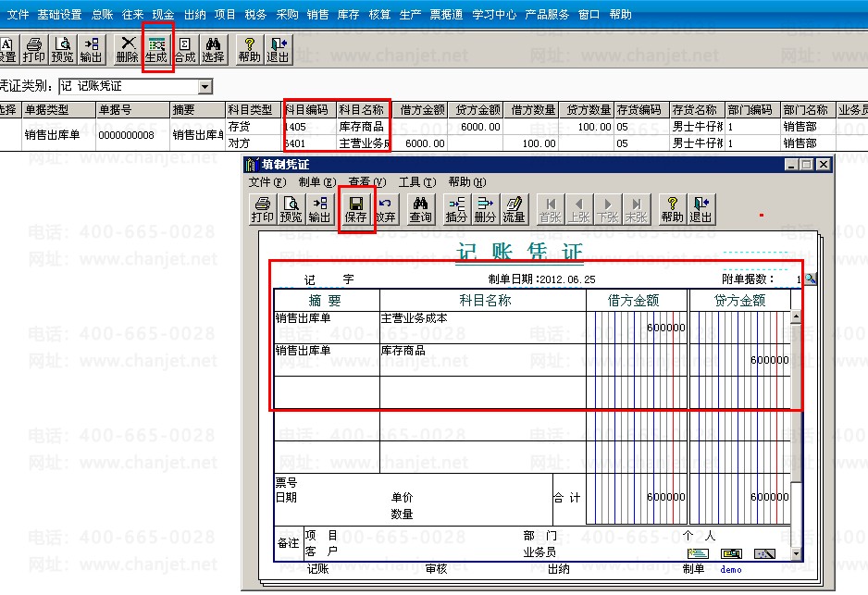The width and height of the screenshot is (868, 595).
Task: Click the 预览 preview icon in main toolbar
Action: [x=63, y=50]
